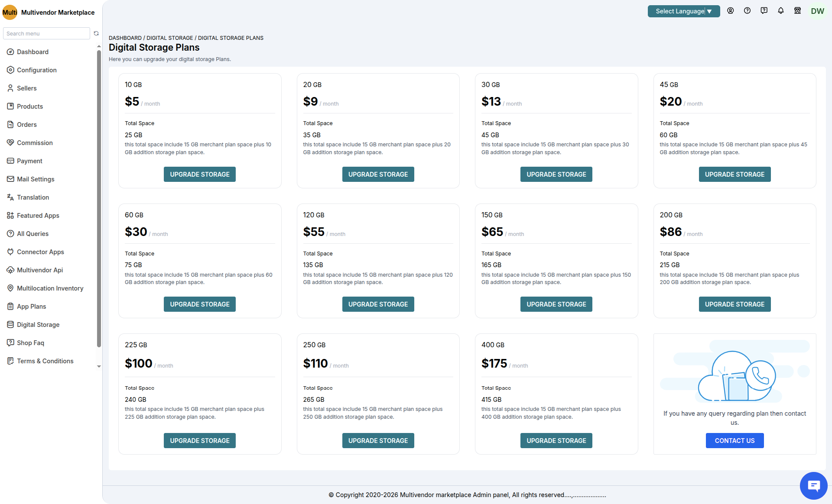Click the Translation language icon
Screen dimensions: 832x504
click(10, 197)
